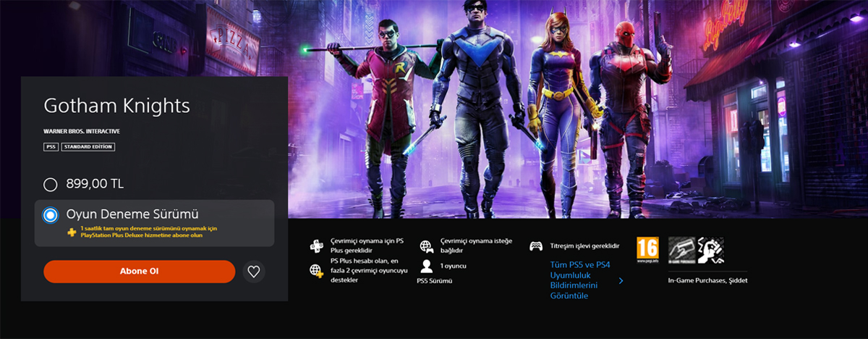Click the Gotham Knights title
The height and width of the screenshot is (339, 868).
coord(116,106)
